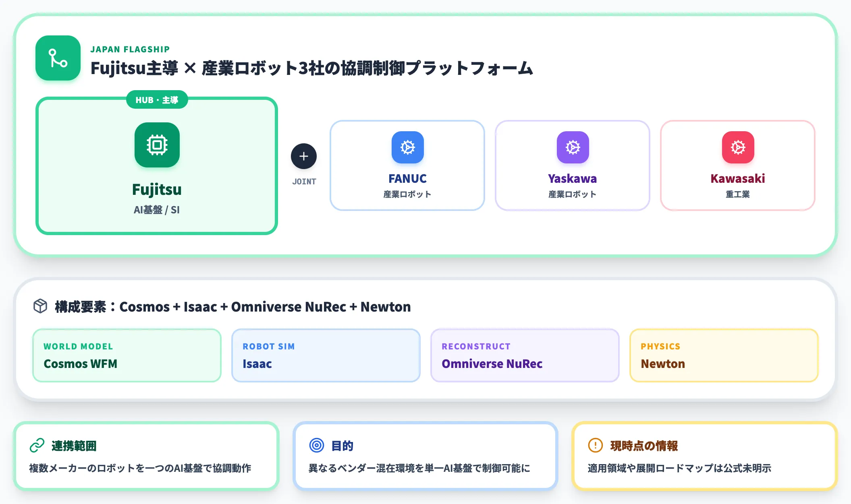The width and height of the screenshot is (851, 504).
Task: Click the cube icon beside 構成要素
Action: (x=40, y=306)
